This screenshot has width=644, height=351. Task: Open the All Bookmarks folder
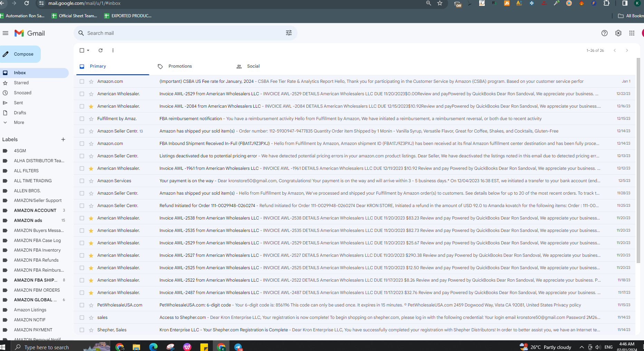coord(631,16)
